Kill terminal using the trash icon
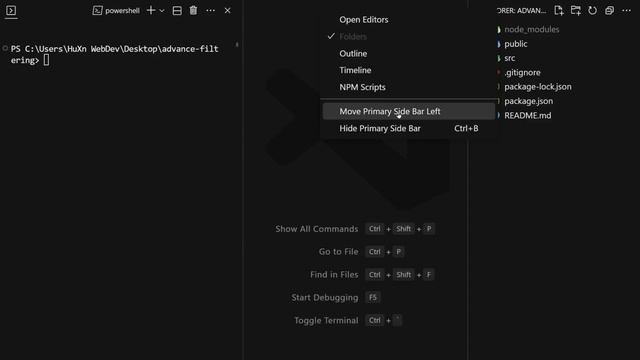640x360 pixels. click(x=193, y=11)
